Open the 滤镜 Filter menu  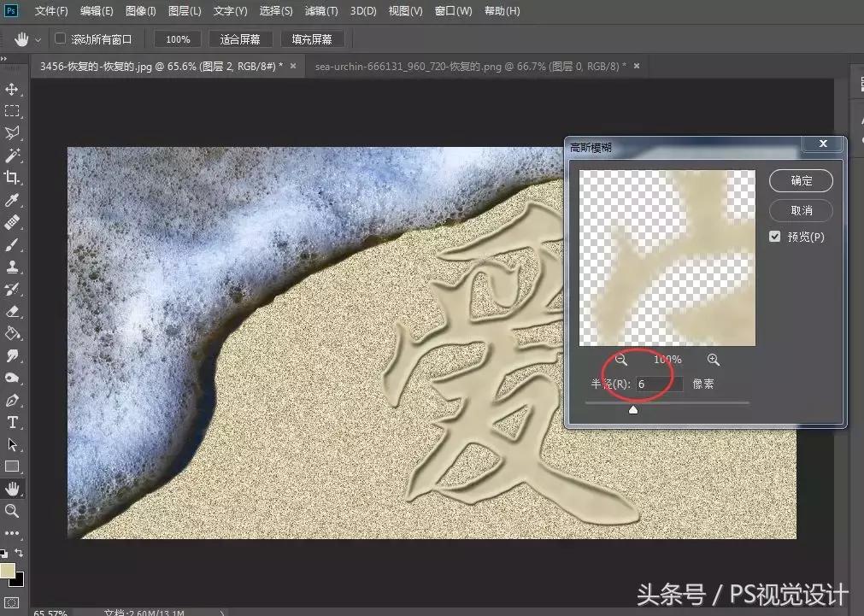point(320,10)
